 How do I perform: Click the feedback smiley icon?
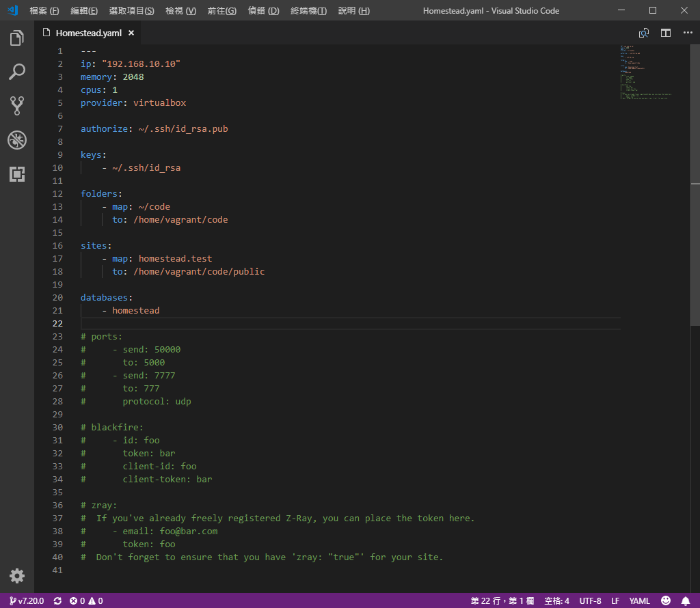click(666, 600)
